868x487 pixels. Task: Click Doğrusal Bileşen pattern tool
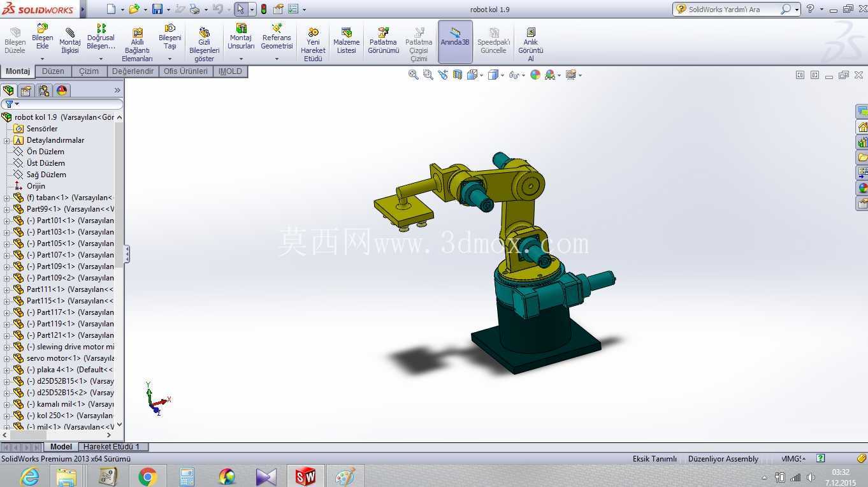click(x=101, y=42)
